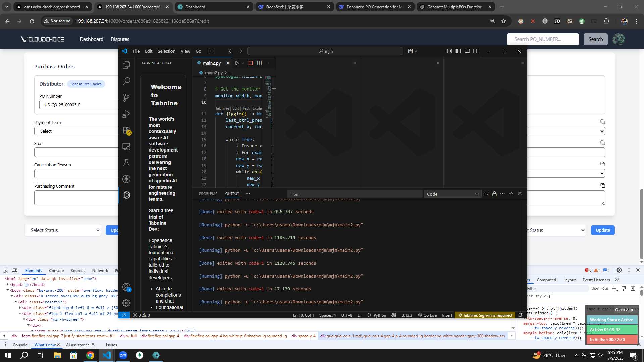Open the VS Code Accounts icon
The image size is (644, 362).
tap(126, 287)
